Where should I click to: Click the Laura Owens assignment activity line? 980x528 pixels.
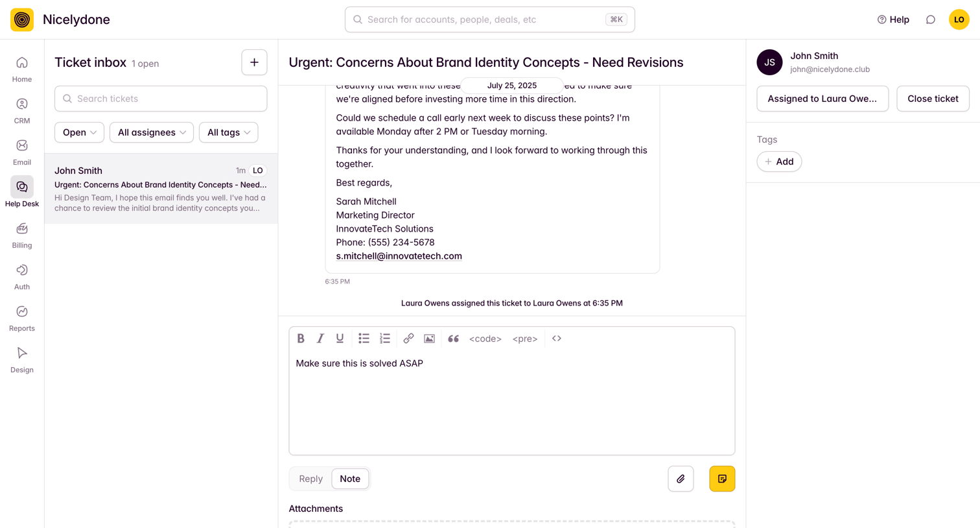[511, 303]
